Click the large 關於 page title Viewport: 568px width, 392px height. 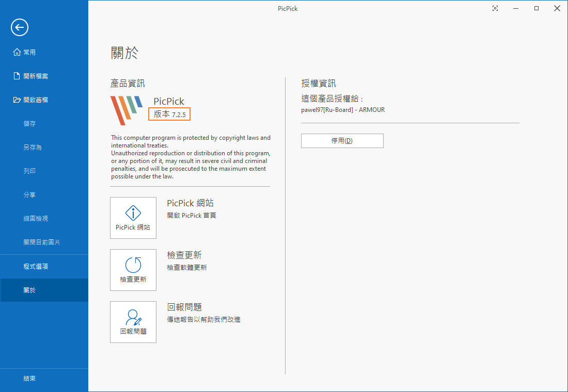click(124, 53)
